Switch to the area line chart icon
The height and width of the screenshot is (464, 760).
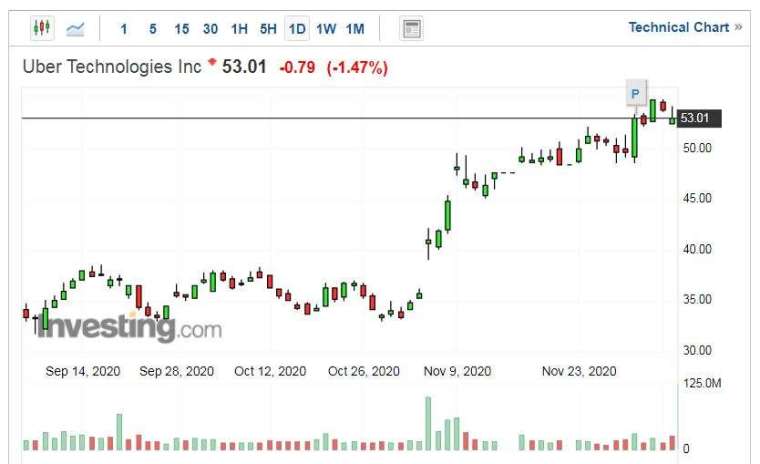(x=75, y=29)
